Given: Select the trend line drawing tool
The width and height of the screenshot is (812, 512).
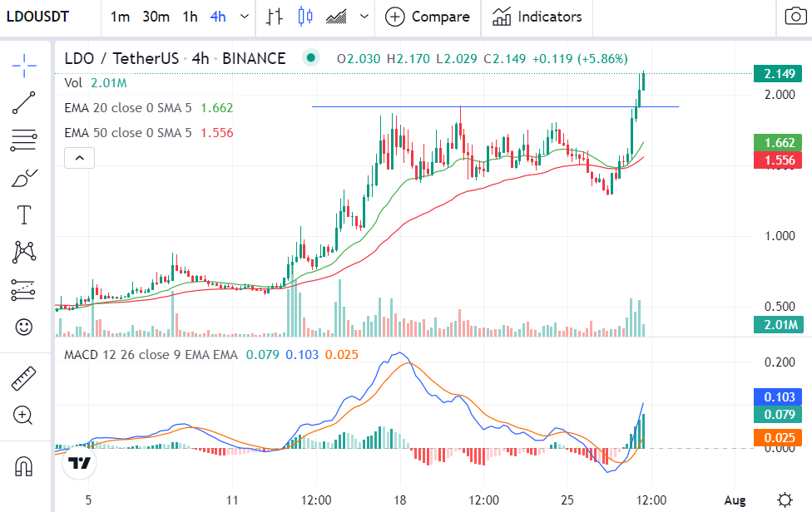Looking at the screenshot, I should [24, 102].
